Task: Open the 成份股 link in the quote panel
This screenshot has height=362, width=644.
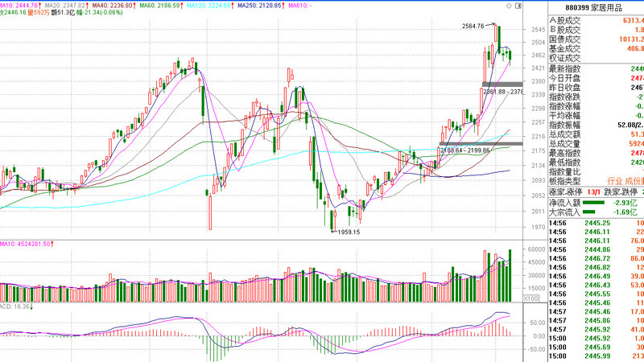Action: pyautogui.click(x=632, y=181)
